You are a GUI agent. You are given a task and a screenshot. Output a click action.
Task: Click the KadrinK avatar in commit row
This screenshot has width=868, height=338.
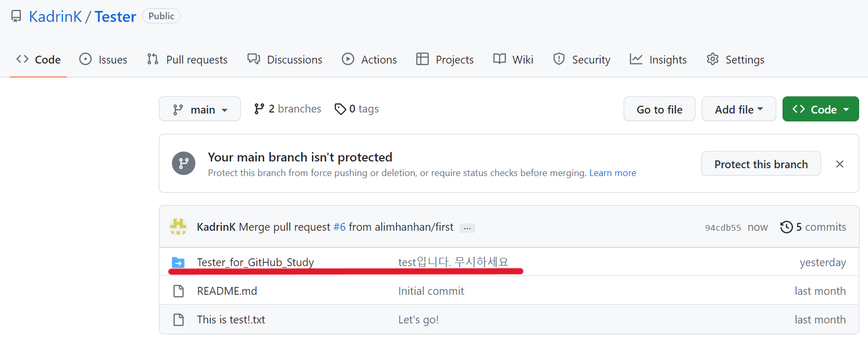click(178, 227)
